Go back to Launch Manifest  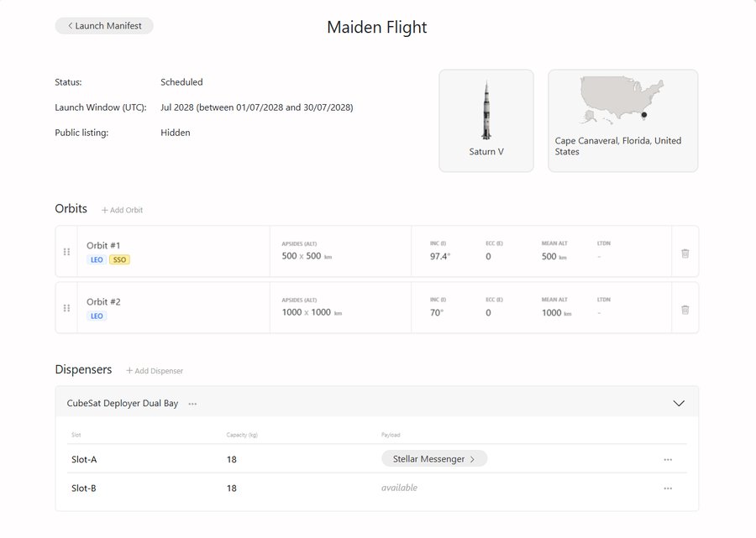(104, 26)
